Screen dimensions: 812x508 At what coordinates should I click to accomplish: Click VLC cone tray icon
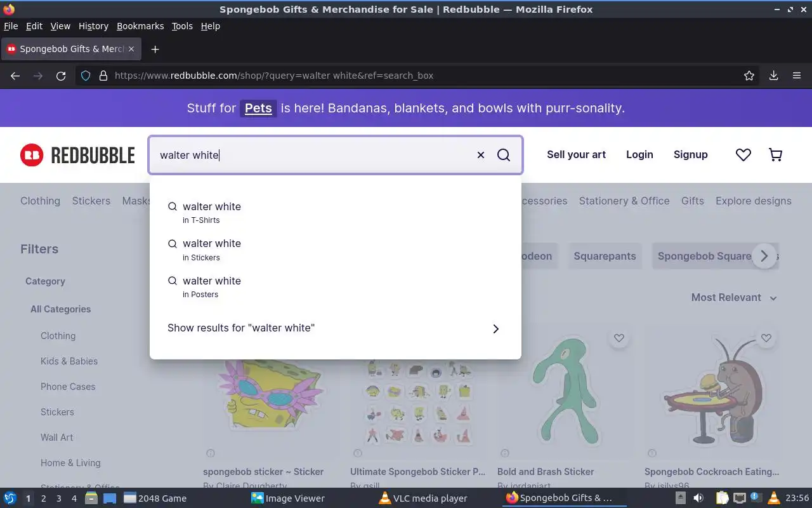[x=773, y=498]
